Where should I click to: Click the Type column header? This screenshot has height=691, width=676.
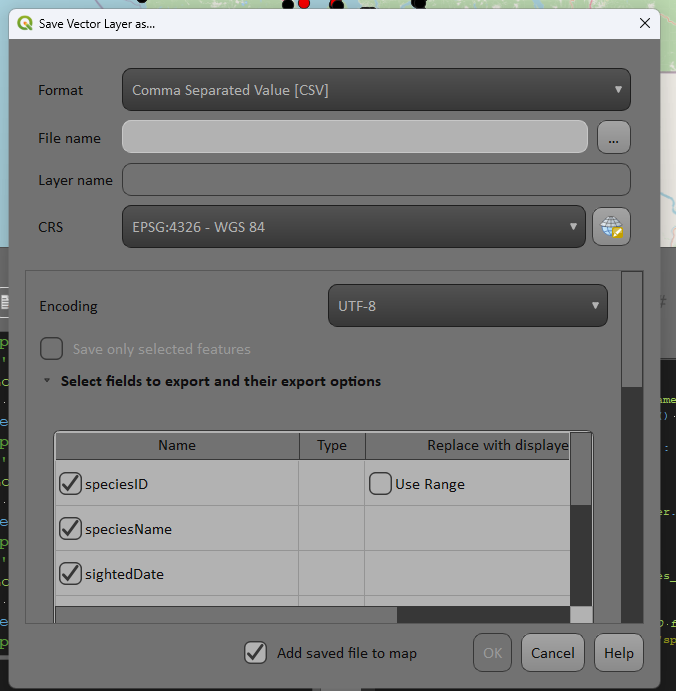332,446
